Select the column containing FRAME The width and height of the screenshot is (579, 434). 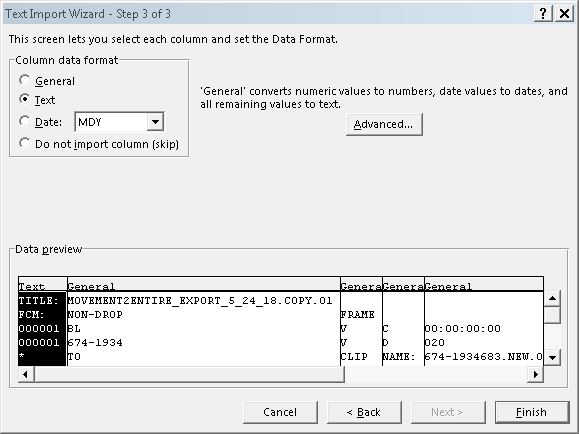point(361,286)
